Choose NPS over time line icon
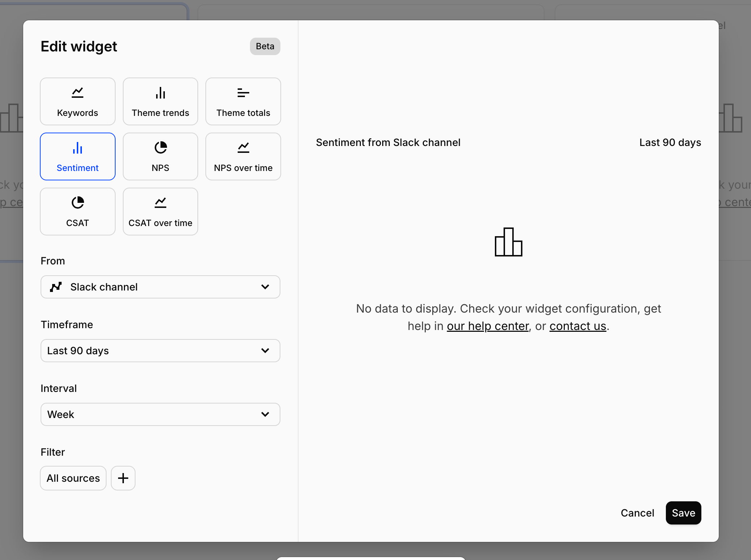The image size is (751, 560). tap(243, 148)
